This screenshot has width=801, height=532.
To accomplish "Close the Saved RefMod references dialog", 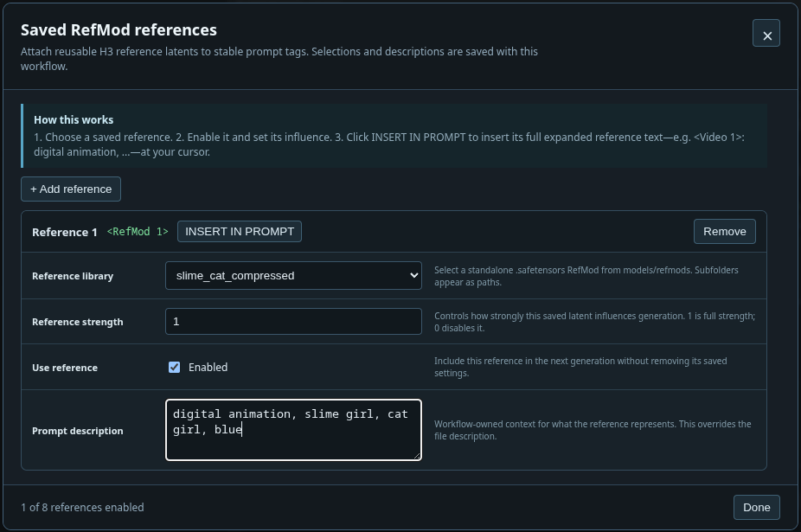I will click(766, 33).
